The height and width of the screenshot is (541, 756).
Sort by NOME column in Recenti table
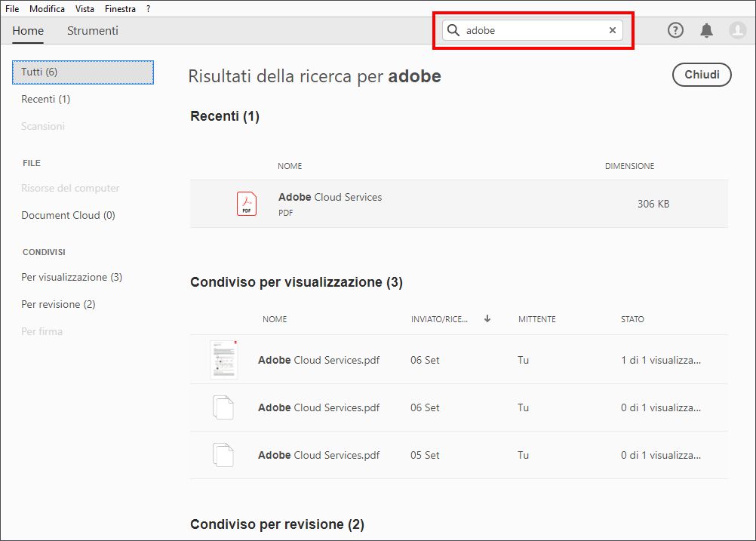pyautogui.click(x=290, y=166)
